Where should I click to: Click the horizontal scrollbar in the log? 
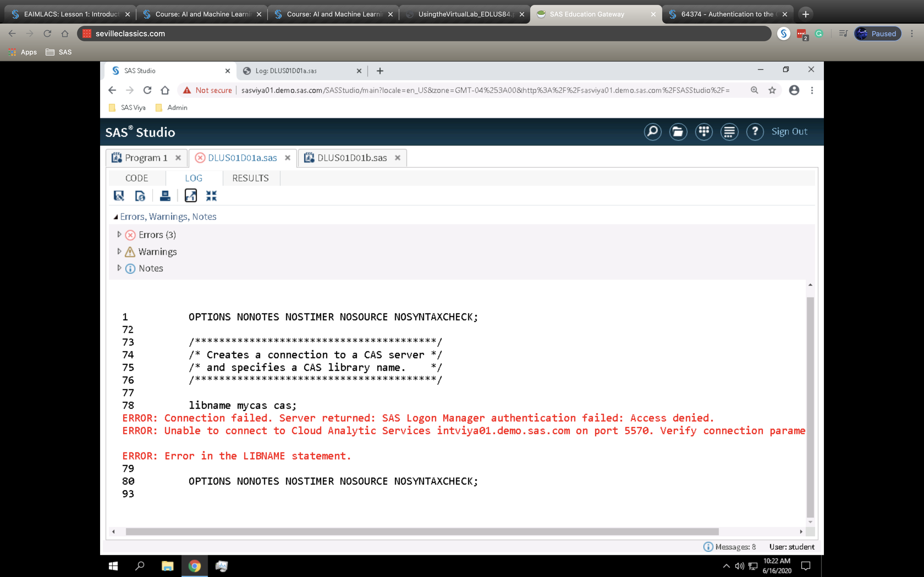[422, 532]
